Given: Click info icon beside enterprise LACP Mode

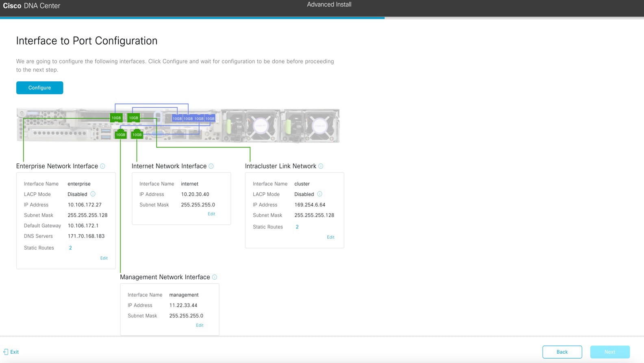Looking at the screenshot, I should click(x=93, y=194).
